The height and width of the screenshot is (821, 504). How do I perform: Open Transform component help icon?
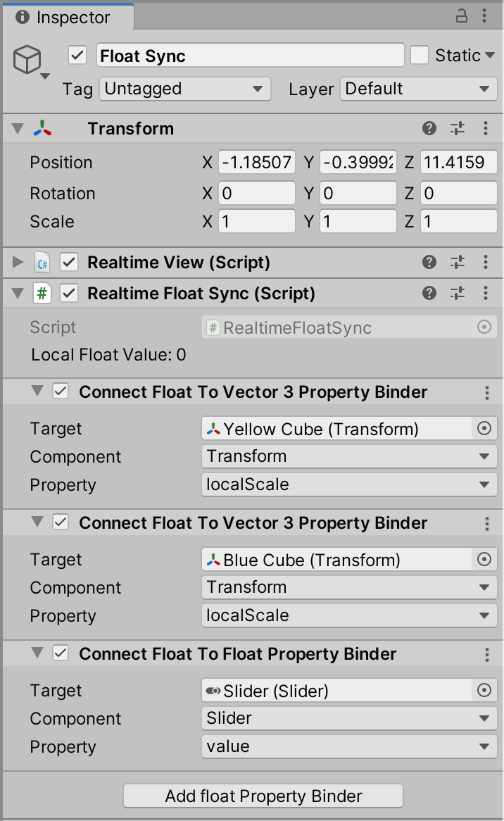click(429, 128)
